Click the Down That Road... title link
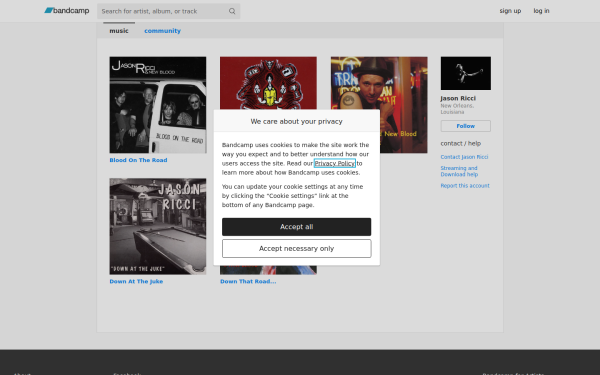This screenshot has height=375, width=600. pyautogui.click(x=248, y=281)
